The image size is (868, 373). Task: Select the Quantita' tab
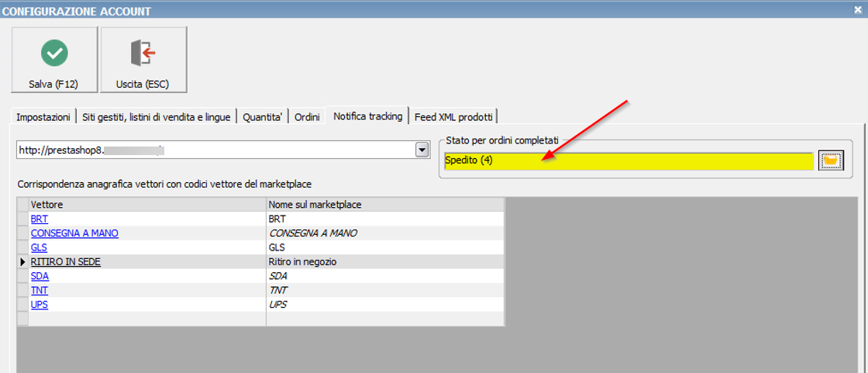tap(262, 116)
